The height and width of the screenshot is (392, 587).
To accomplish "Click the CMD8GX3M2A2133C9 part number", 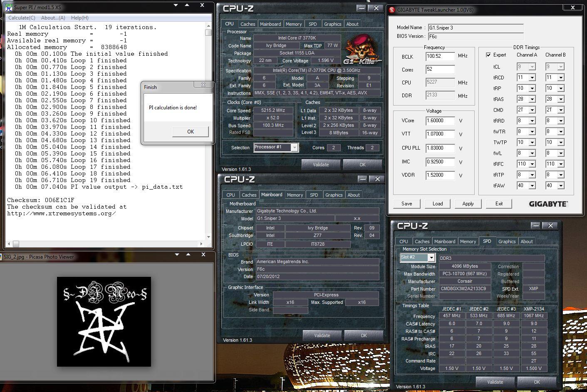I will click(466, 289).
